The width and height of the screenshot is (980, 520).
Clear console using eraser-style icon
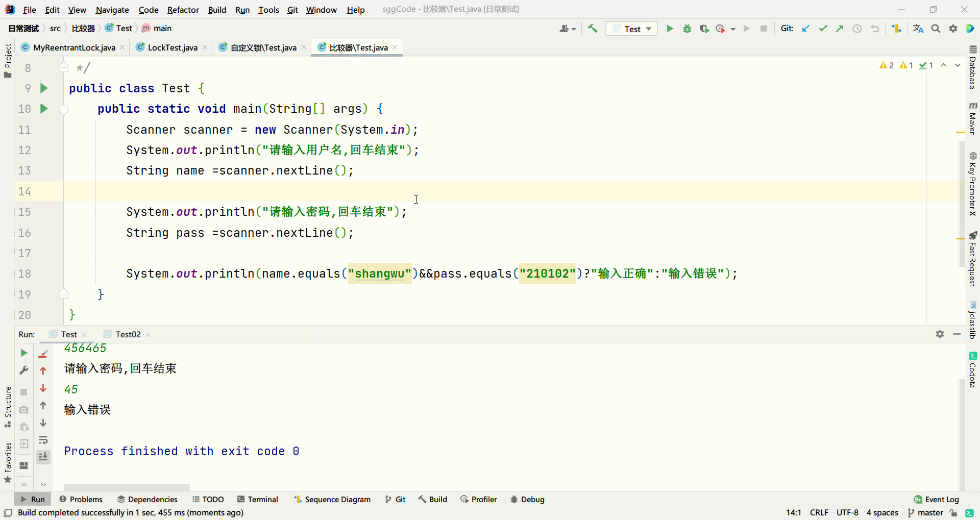43,353
